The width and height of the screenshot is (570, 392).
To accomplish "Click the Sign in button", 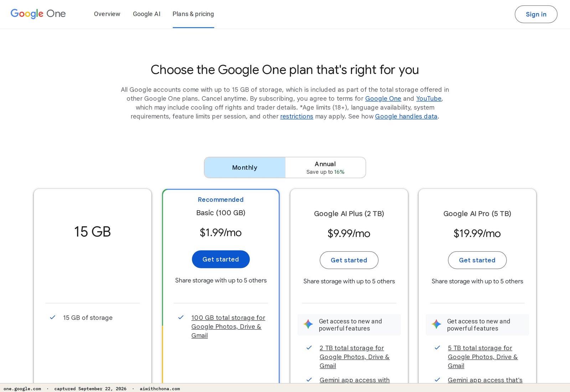I will click(536, 14).
